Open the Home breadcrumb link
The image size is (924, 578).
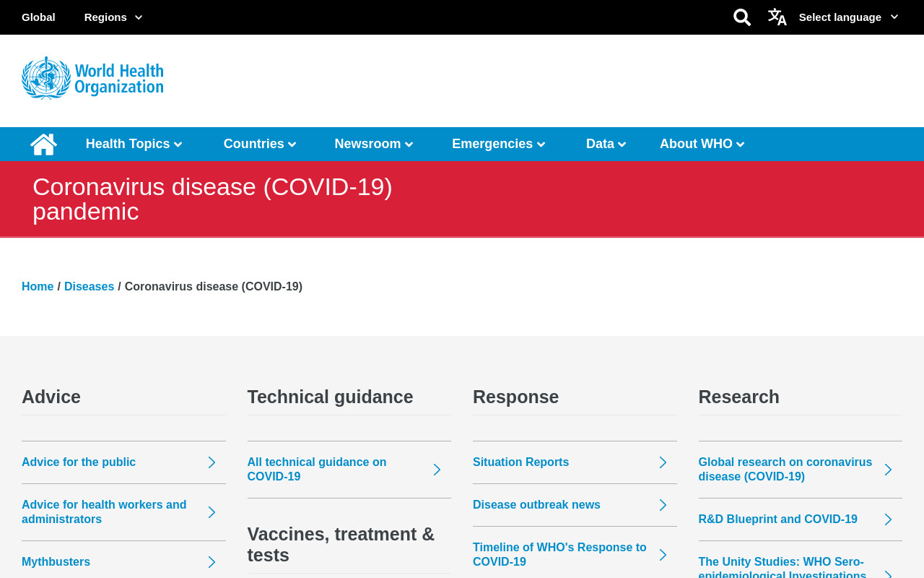(38, 287)
